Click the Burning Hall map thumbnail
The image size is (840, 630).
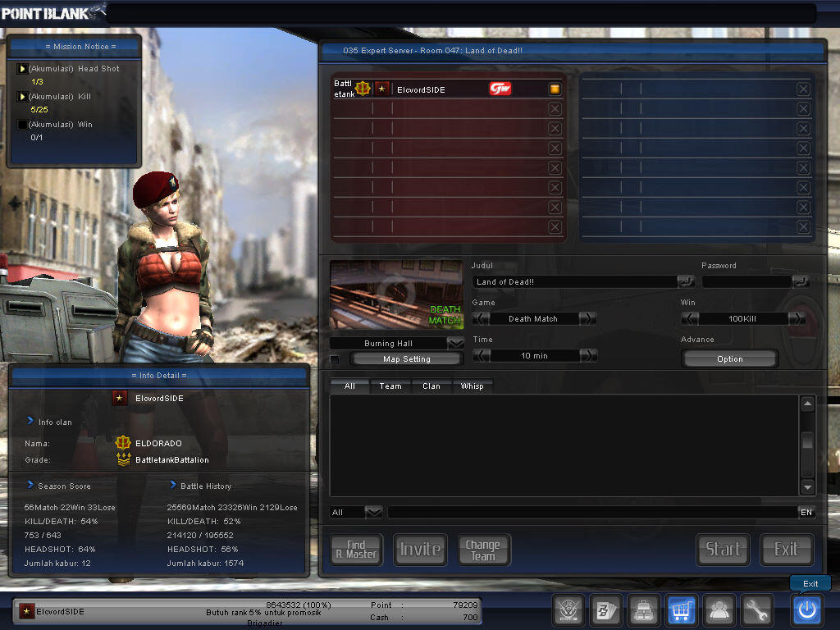(x=396, y=294)
